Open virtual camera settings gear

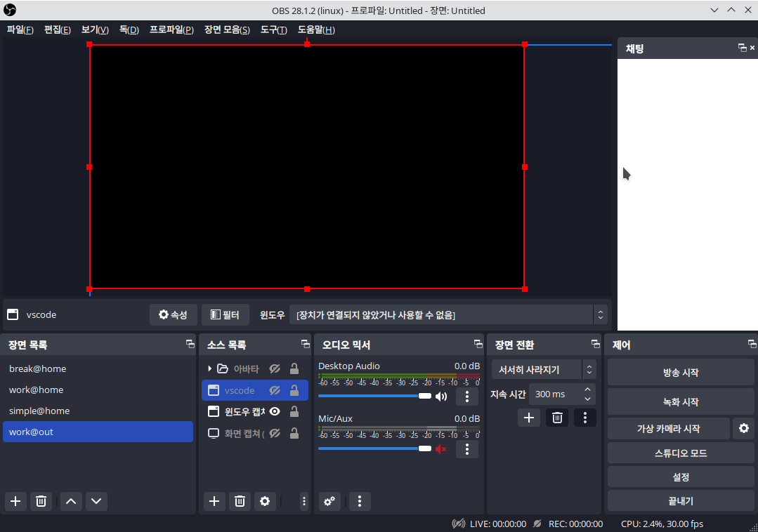pos(744,428)
